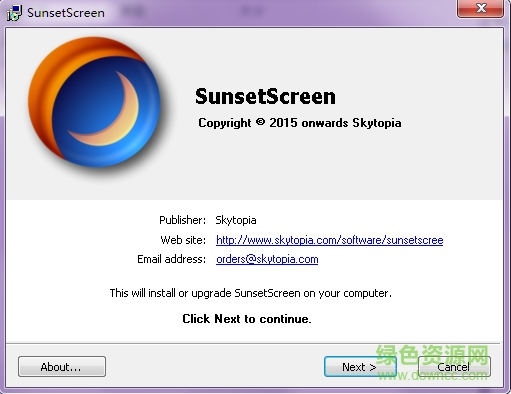
Task: Cancel the SunsetScreen installation
Action: [454, 367]
